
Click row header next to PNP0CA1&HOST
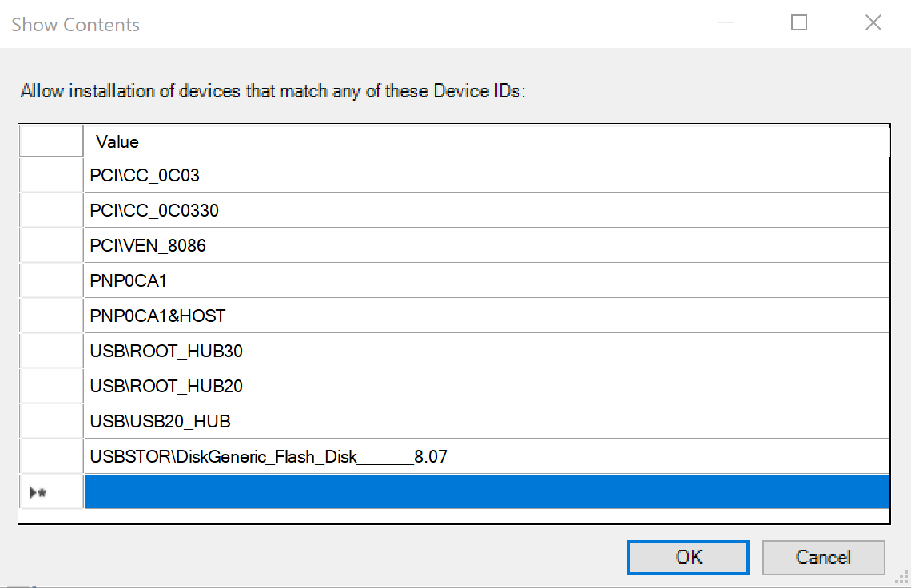click(x=50, y=316)
